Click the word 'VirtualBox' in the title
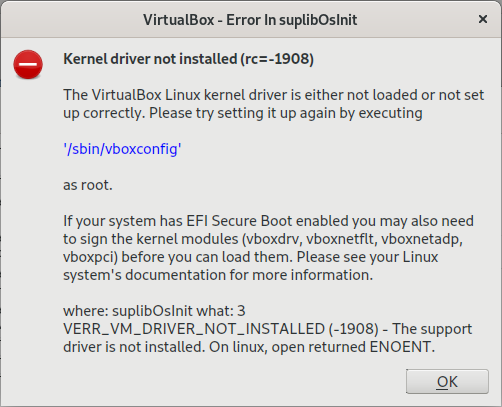The width and height of the screenshot is (502, 407). click(x=179, y=20)
